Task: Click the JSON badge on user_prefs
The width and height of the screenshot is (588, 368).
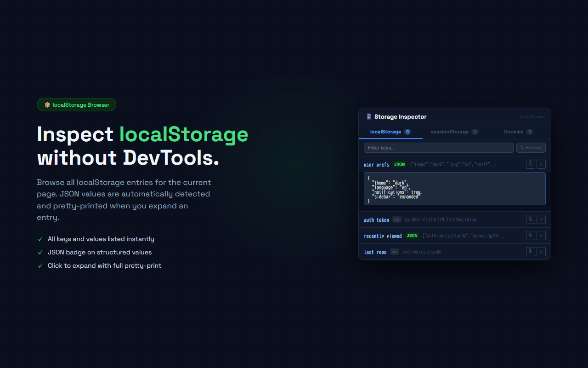Action: (x=400, y=164)
